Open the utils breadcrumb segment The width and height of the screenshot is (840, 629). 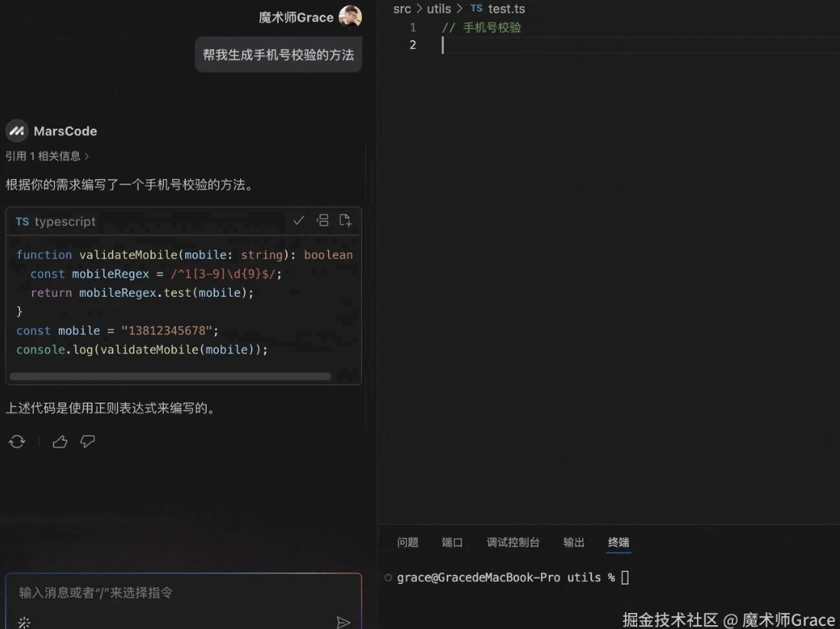click(x=439, y=8)
